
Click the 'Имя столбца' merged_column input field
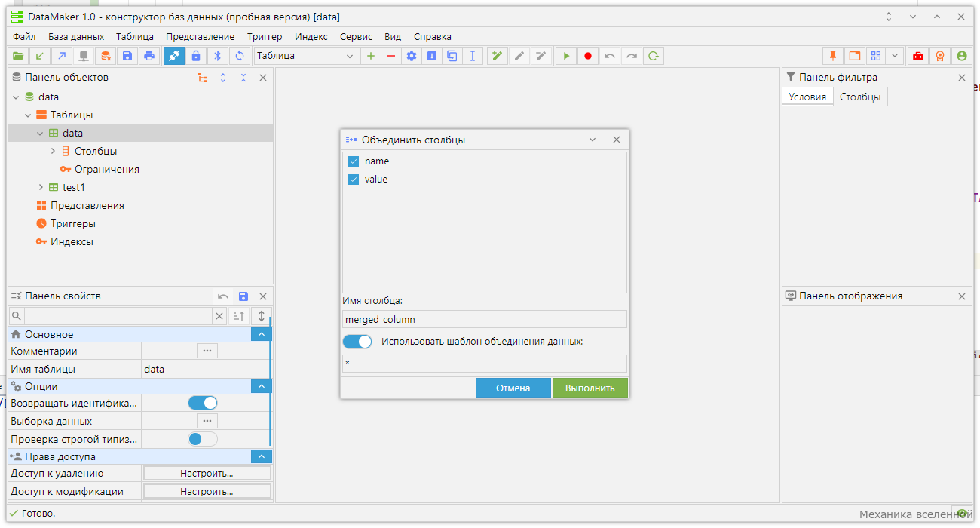click(x=485, y=320)
